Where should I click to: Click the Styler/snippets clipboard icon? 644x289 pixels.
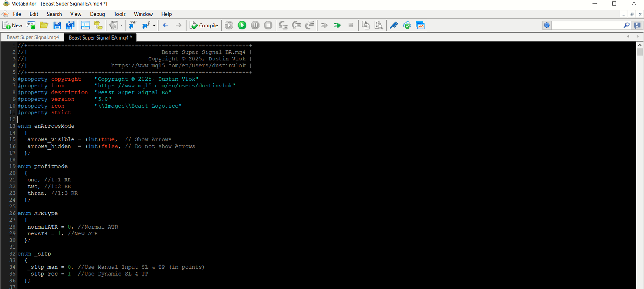point(114,25)
